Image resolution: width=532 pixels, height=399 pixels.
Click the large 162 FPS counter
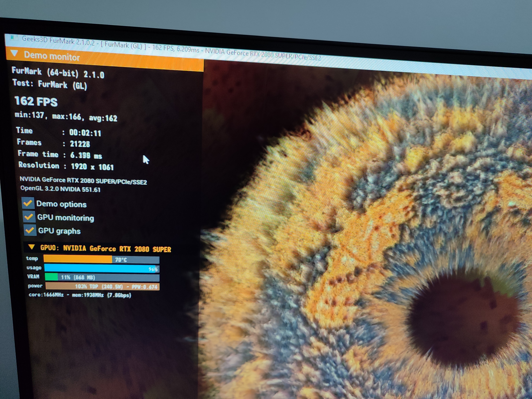(x=36, y=101)
